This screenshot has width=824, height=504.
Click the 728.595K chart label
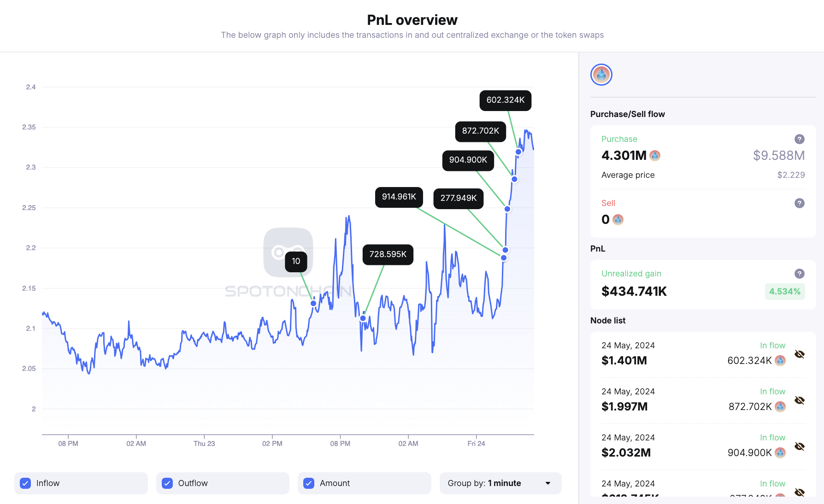pyautogui.click(x=388, y=255)
